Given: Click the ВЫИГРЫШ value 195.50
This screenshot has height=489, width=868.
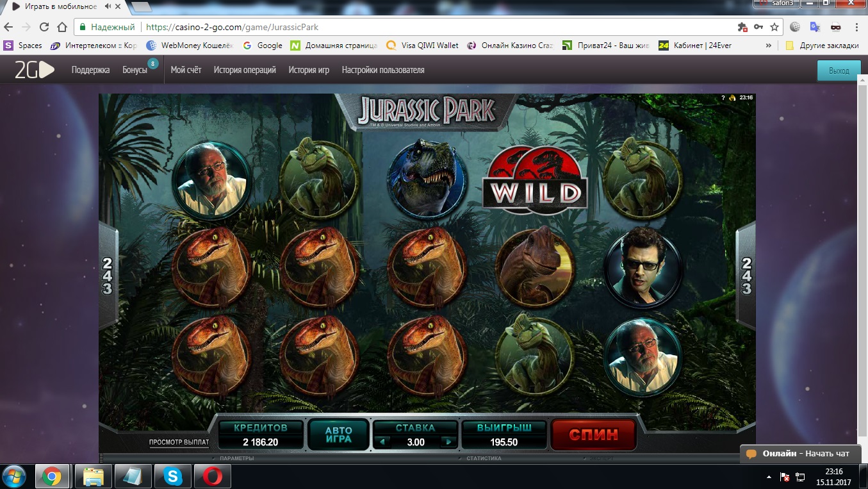Looking at the screenshot, I should point(504,442).
